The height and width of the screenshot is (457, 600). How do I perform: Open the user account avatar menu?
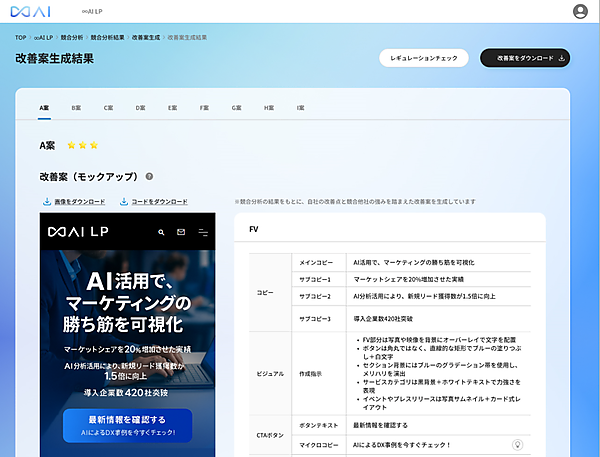tap(580, 11)
